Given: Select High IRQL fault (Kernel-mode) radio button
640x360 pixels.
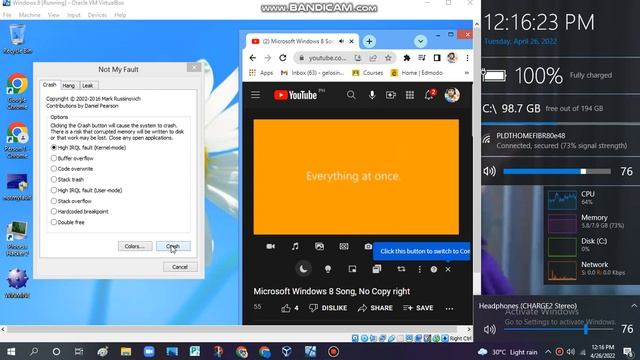Looking at the screenshot, I should [x=53, y=147].
